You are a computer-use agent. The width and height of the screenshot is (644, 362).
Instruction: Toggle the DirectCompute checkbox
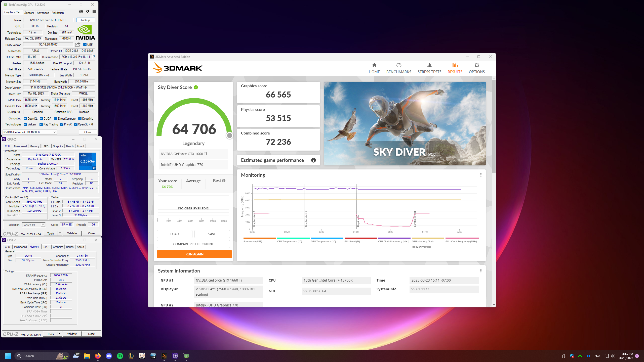[x=56, y=119]
